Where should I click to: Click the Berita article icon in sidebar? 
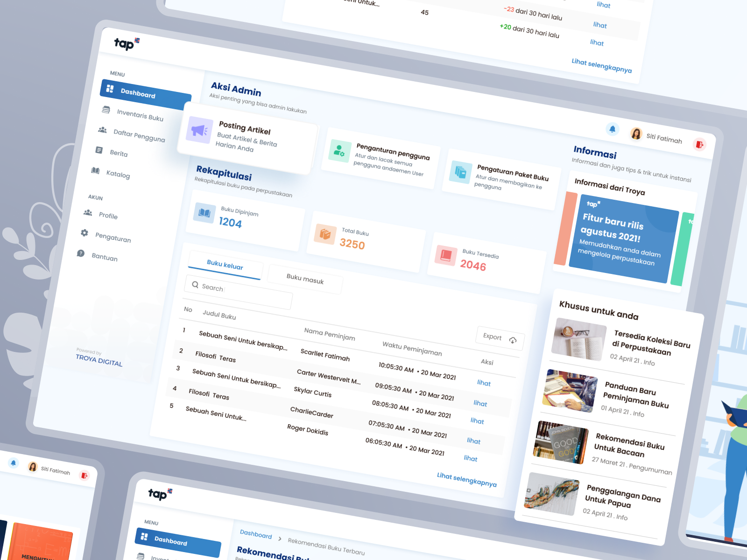coord(99,150)
